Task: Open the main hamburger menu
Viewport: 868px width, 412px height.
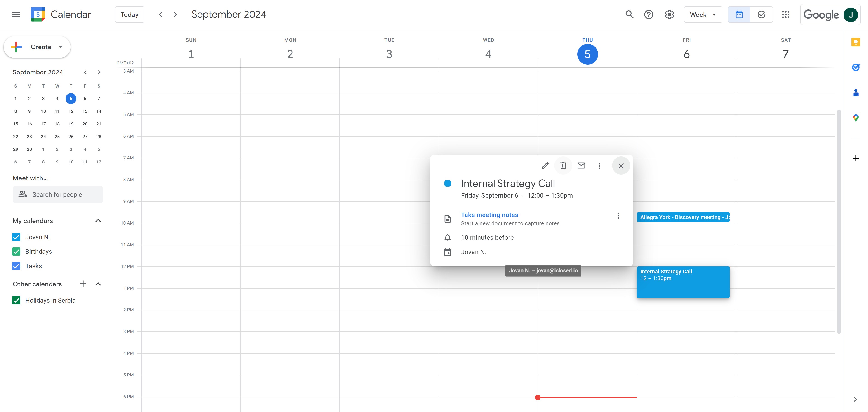Action: tap(16, 14)
